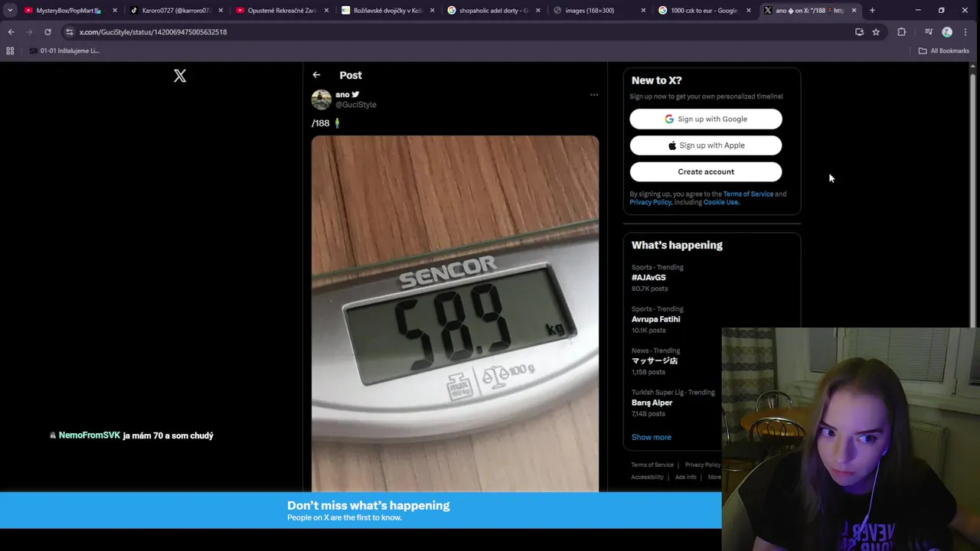
Task: Click the X logo at the page's top left
Action: (180, 76)
